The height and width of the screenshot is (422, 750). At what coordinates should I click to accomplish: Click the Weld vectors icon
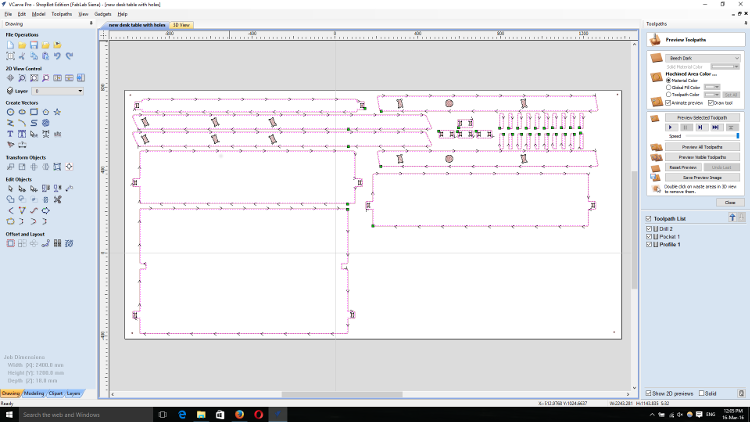coord(11,200)
